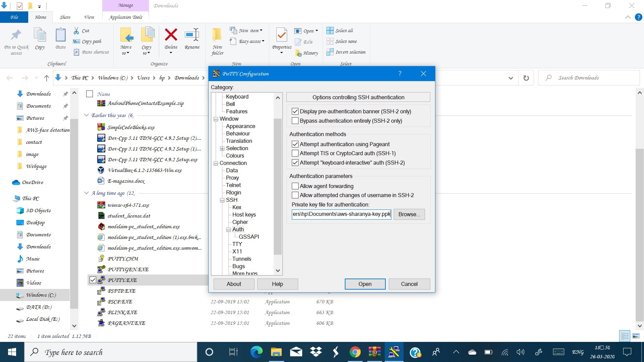Click the red Delete icon
The image size is (644, 362).
point(171,35)
